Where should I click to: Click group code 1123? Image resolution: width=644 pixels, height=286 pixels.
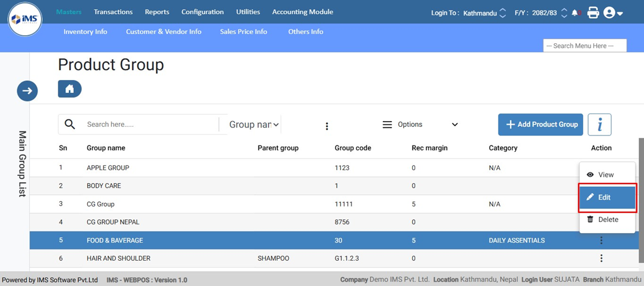click(342, 168)
